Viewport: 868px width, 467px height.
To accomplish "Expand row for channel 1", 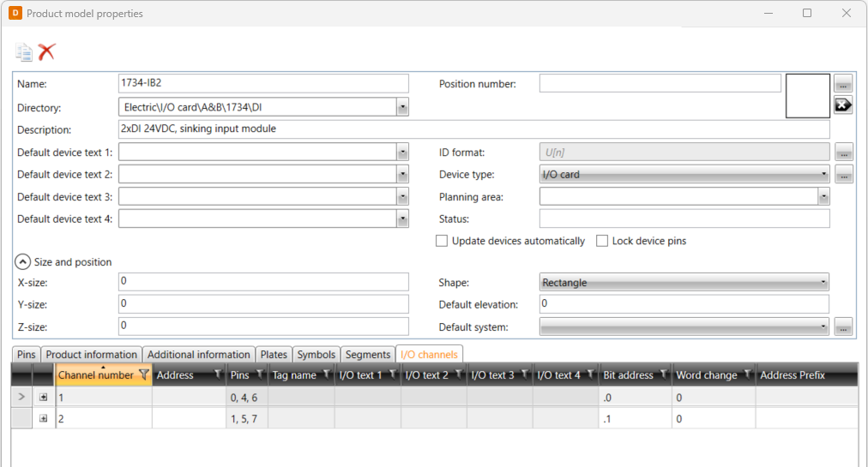I will point(44,398).
